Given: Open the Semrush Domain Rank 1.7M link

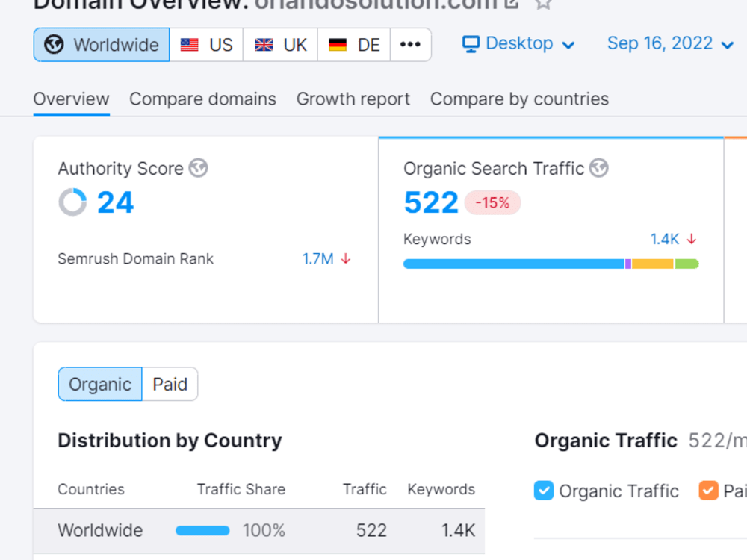Looking at the screenshot, I should (x=317, y=259).
